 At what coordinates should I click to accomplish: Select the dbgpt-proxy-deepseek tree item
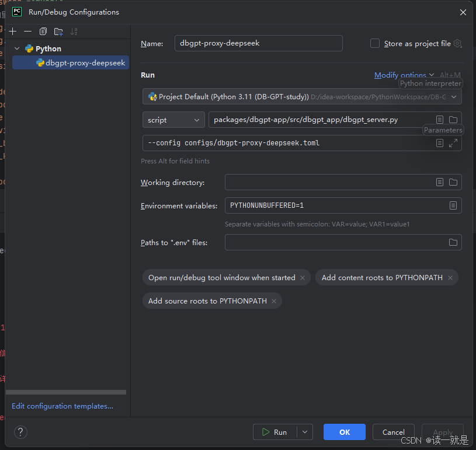pyautogui.click(x=71, y=63)
